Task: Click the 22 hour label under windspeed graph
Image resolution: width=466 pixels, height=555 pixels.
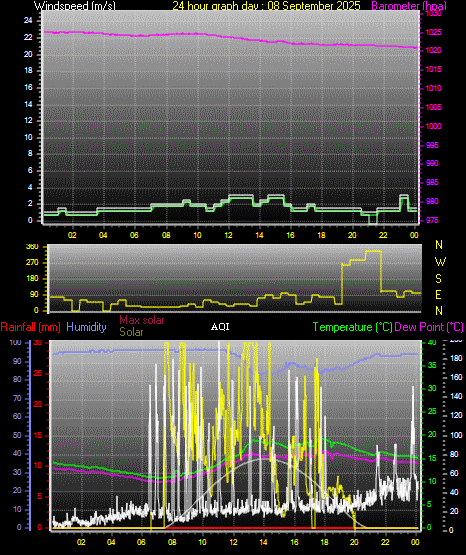Action: pyautogui.click(x=383, y=235)
